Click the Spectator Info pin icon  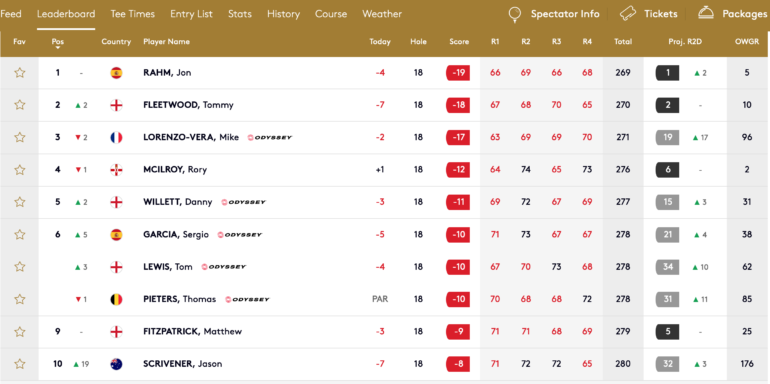(514, 14)
